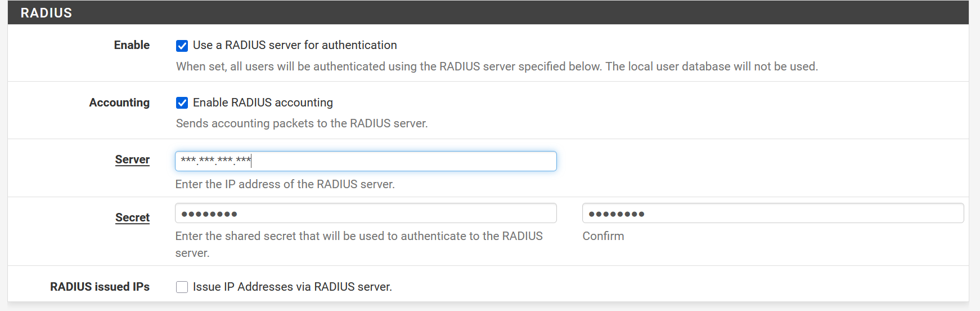The image size is (980, 311).
Task: Focus the first Secret password field
Action: pyautogui.click(x=366, y=214)
